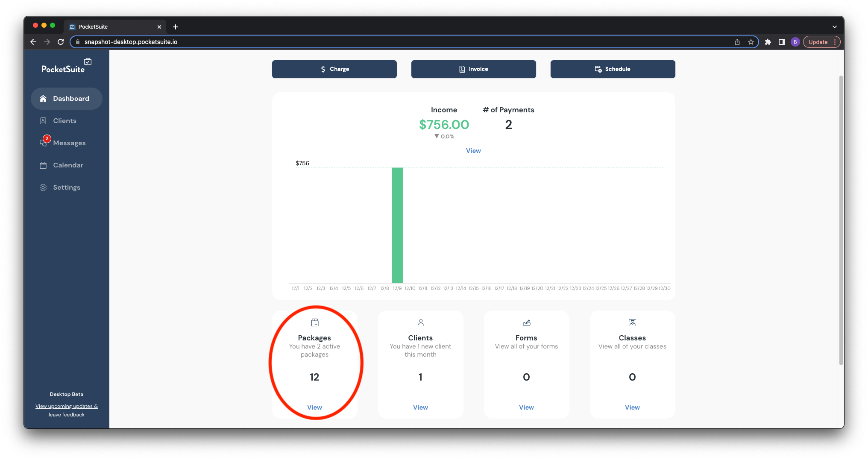Bookmark page with the star icon
Screen dimensions: 868x460
pyautogui.click(x=751, y=42)
